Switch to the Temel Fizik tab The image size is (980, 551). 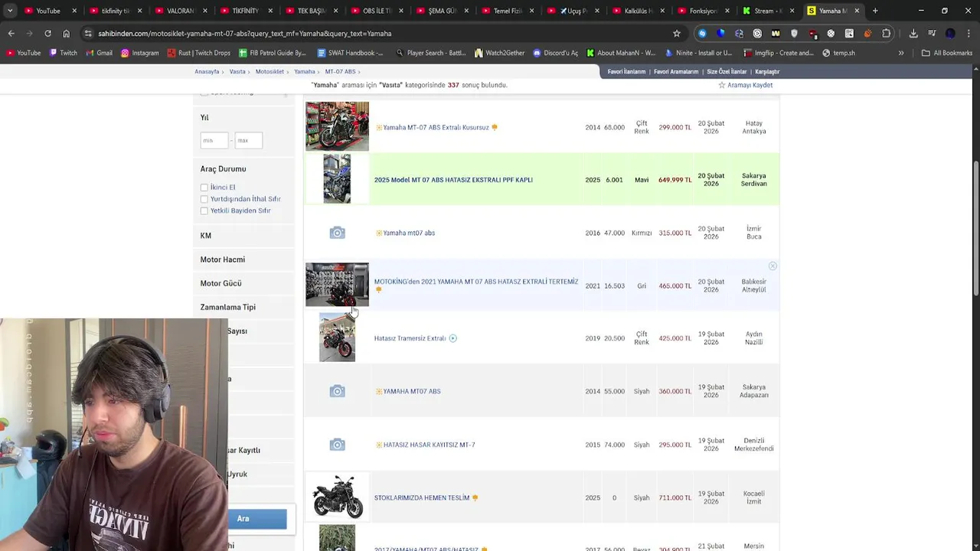click(507, 11)
